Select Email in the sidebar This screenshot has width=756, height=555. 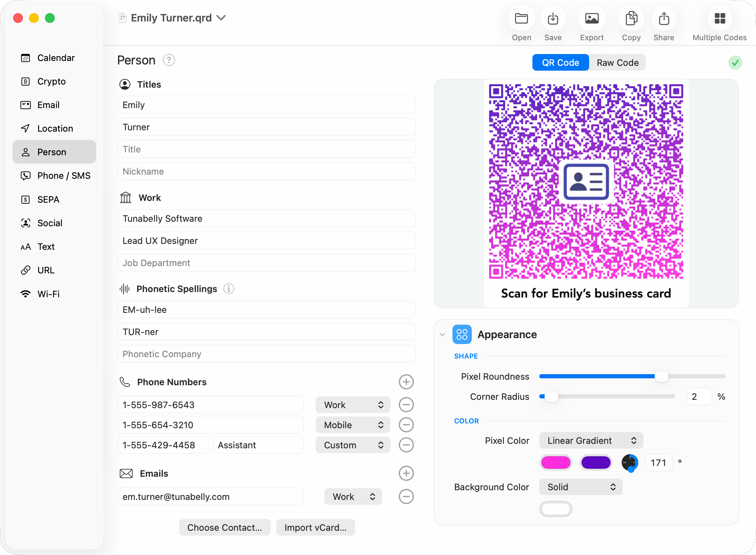tap(54, 105)
